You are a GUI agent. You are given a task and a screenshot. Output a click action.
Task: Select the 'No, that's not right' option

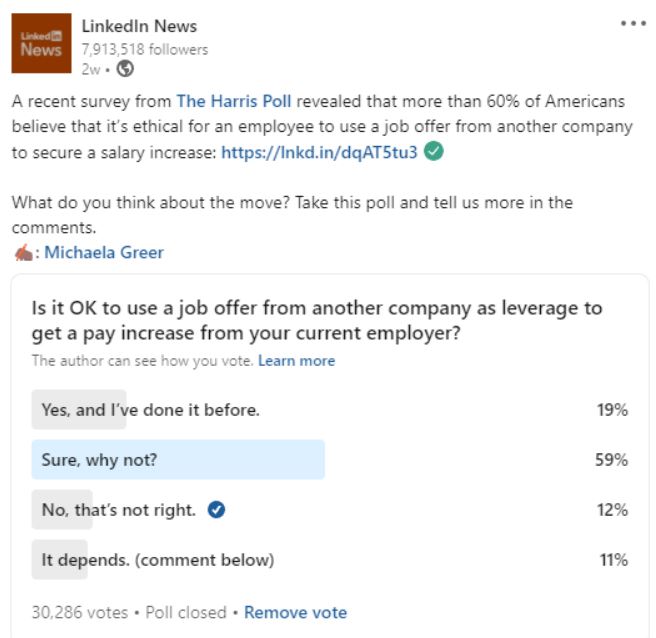pos(330,510)
